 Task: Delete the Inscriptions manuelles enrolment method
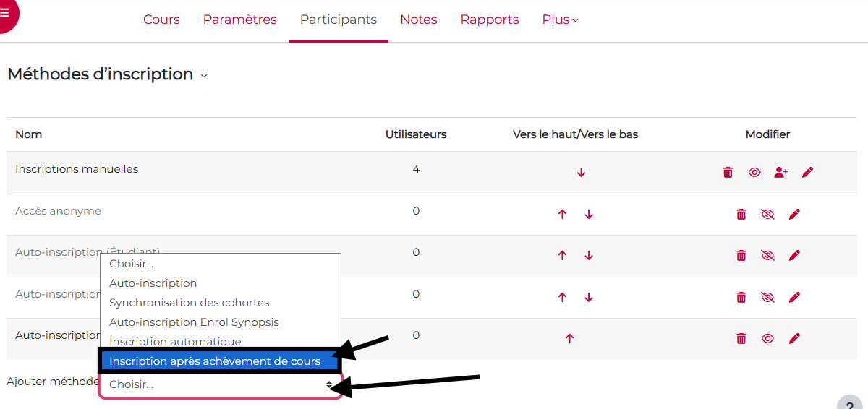tap(728, 172)
